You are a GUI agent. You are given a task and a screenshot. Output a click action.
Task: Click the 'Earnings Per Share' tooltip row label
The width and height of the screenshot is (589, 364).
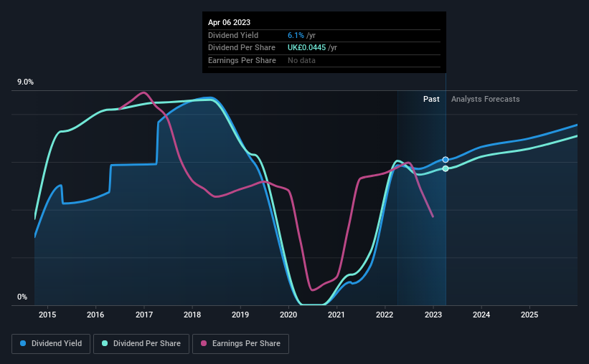pos(242,60)
